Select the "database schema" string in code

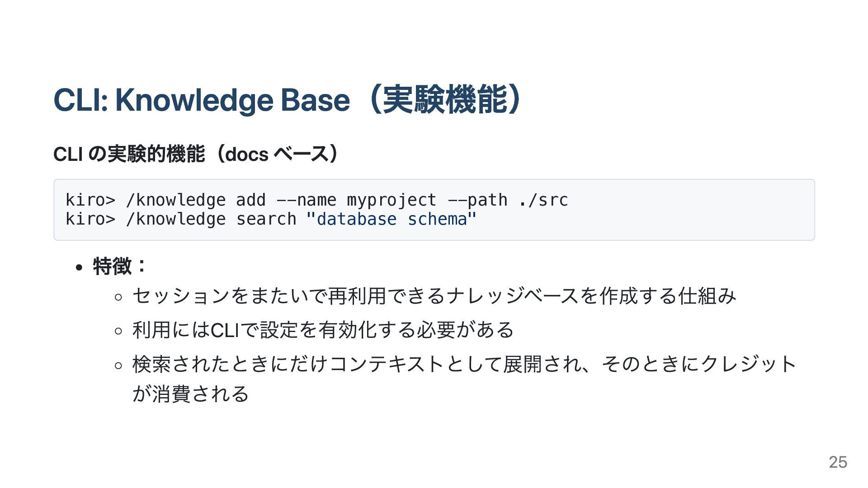(392, 219)
